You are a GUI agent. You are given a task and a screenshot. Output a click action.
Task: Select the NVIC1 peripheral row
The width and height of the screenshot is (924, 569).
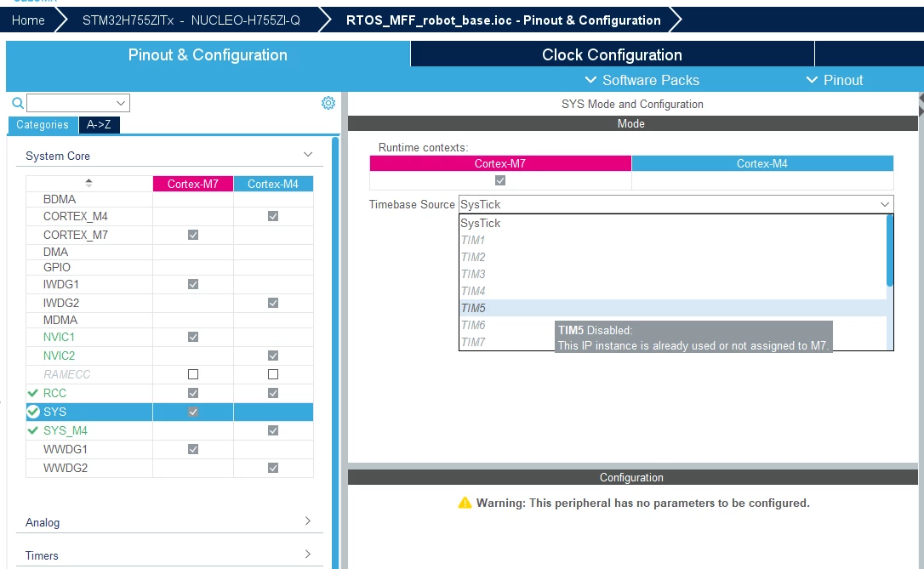point(169,337)
